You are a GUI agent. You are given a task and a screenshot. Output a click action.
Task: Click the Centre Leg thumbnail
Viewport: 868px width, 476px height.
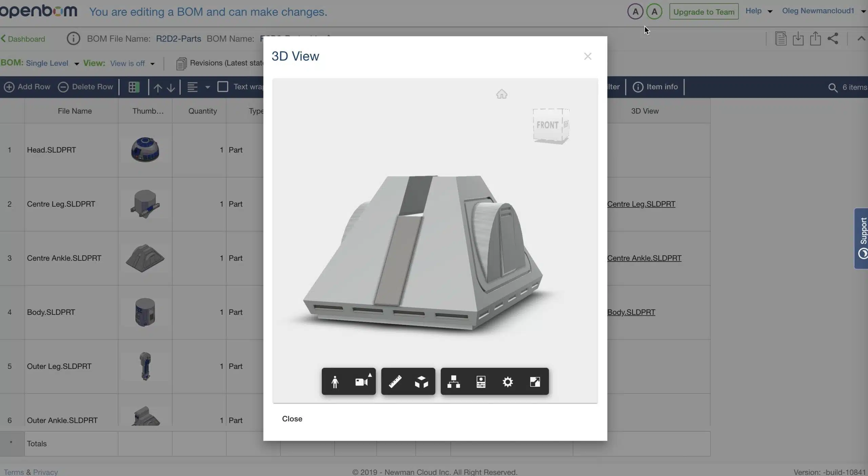(145, 204)
